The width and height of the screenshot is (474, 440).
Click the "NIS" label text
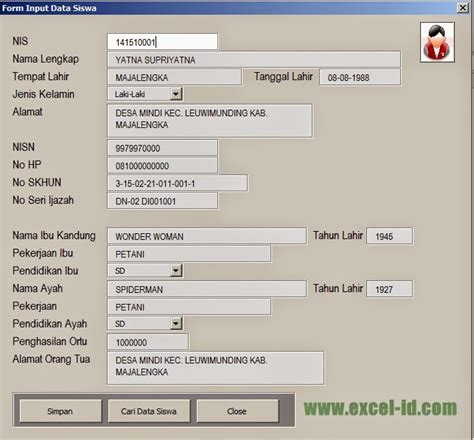tap(20, 41)
